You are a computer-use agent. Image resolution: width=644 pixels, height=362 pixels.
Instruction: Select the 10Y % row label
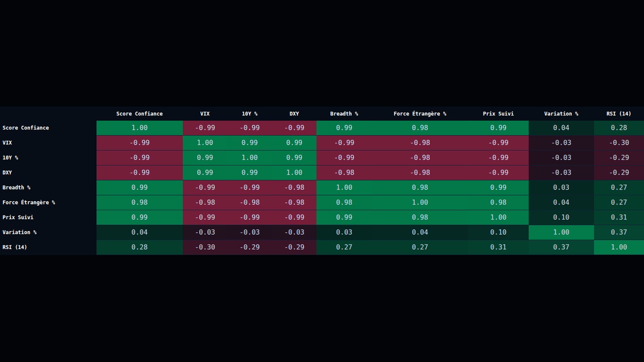pos(48,158)
